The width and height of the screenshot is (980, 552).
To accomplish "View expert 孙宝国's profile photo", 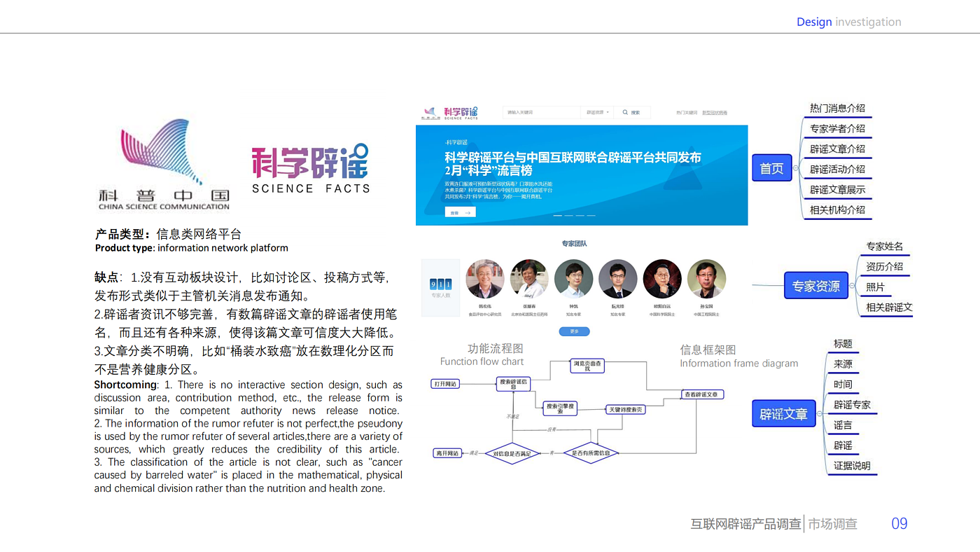I will pyautogui.click(x=706, y=279).
